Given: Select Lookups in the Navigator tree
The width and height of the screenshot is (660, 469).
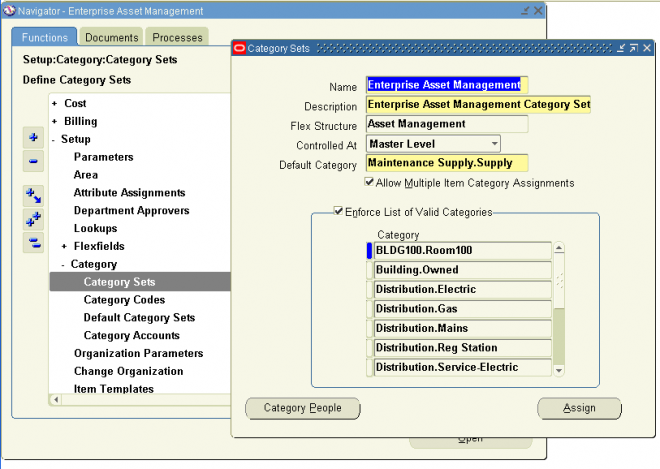Looking at the screenshot, I should (96, 228).
